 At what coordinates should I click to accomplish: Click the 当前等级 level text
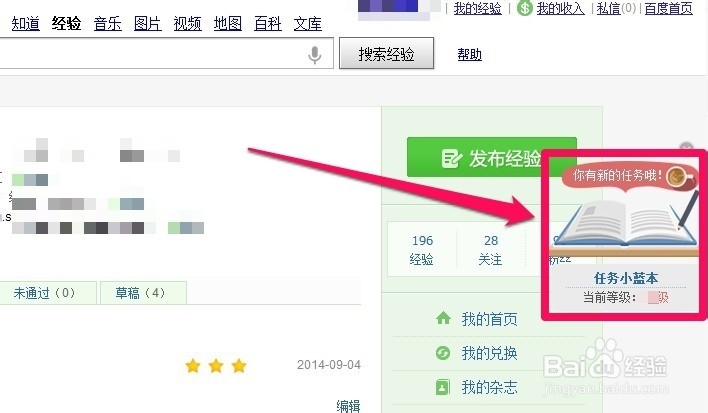(626, 297)
